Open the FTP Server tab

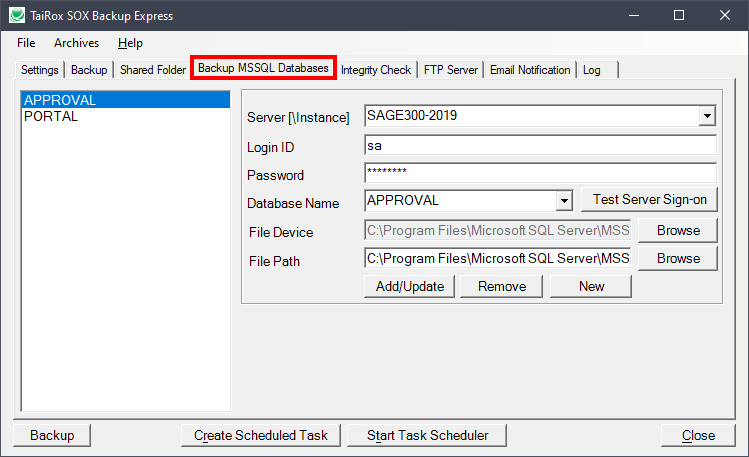click(x=451, y=70)
